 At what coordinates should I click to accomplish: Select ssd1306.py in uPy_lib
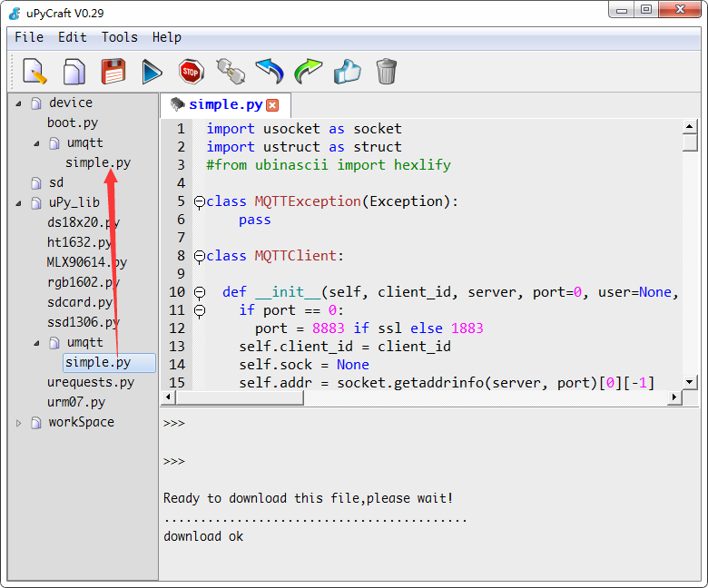click(x=84, y=322)
